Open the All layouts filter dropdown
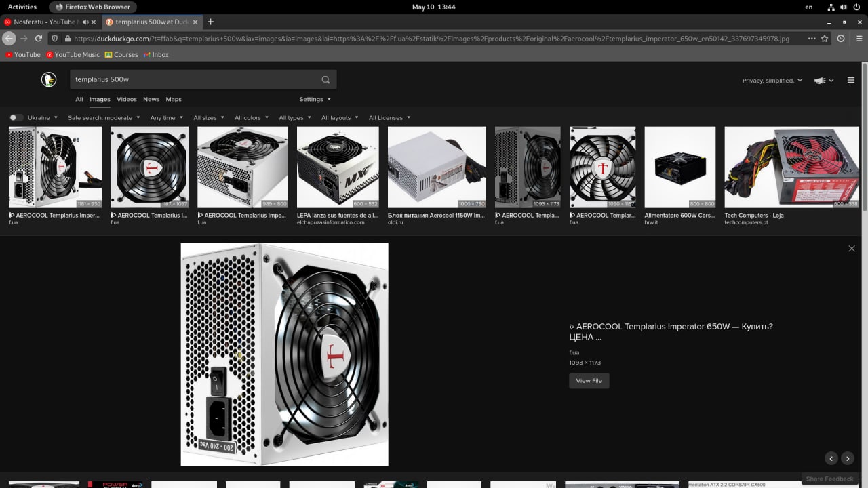 click(x=340, y=118)
